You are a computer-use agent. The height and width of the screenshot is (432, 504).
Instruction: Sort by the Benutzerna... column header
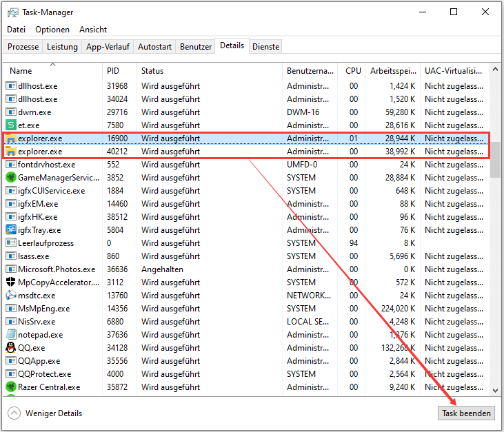click(x=310, y=71)
